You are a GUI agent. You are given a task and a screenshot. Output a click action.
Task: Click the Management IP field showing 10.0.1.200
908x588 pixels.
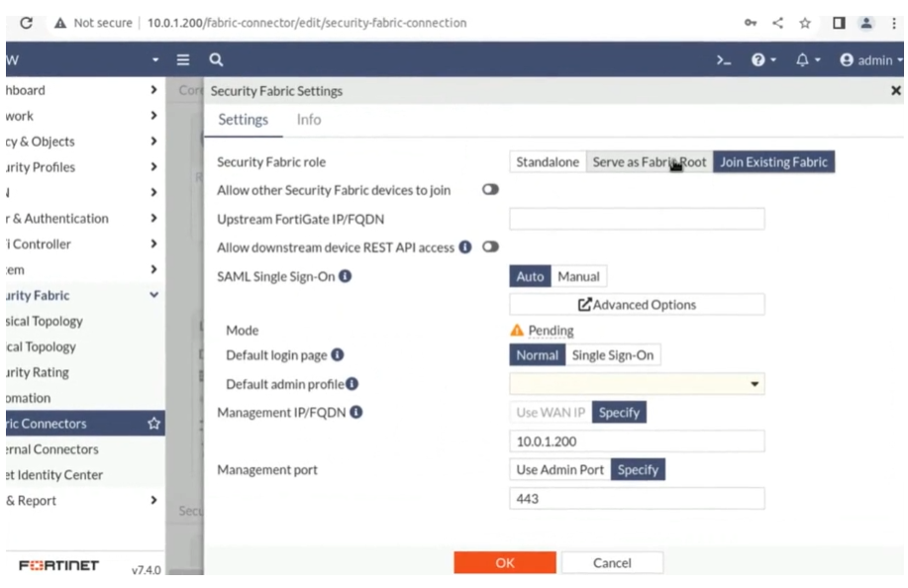[x=637, y=441]
